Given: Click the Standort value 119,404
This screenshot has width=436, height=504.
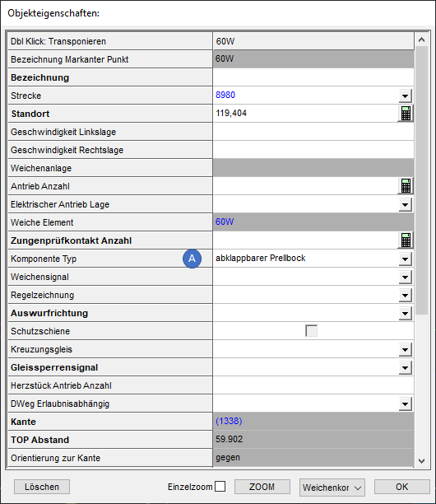Looking at the screenshot, I should pyautogui.click(x=231, y=113).
